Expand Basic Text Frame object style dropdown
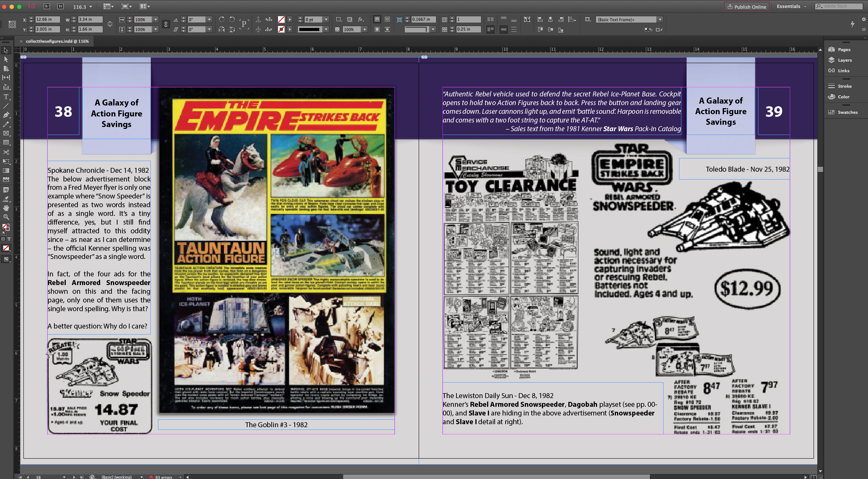This screenshot has height=479, width=868. pos(660,20)
